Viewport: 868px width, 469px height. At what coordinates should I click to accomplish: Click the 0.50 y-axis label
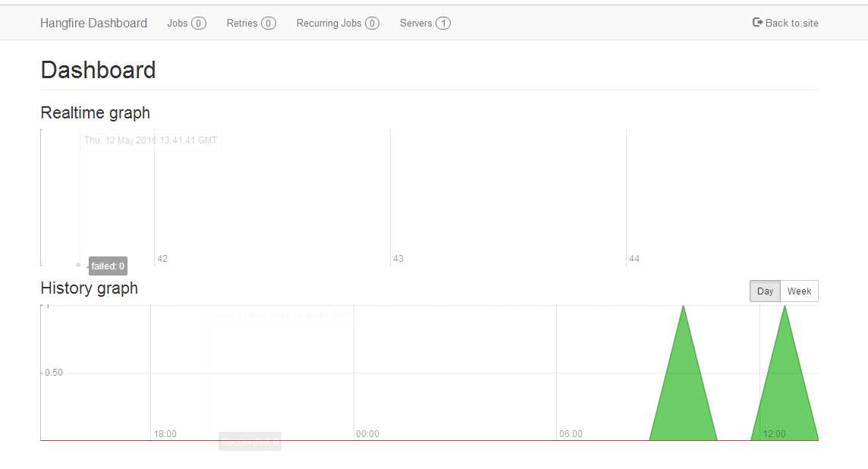tap(54, 373)
